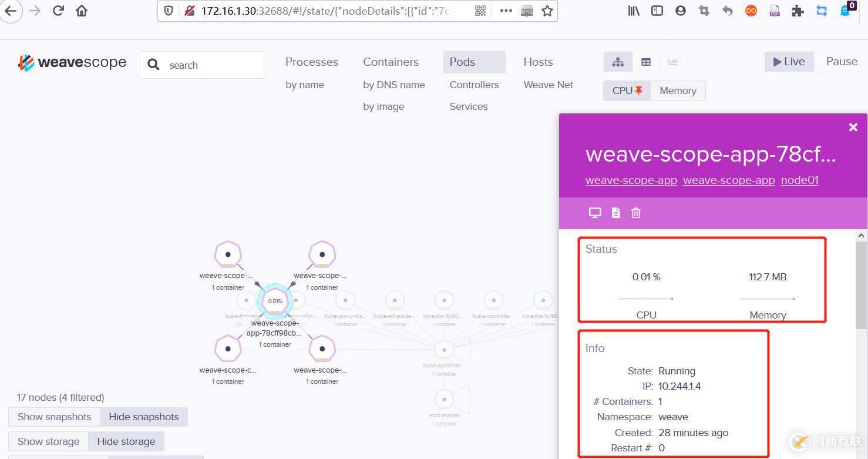Open the puzzle piece extensions icon

798,11
